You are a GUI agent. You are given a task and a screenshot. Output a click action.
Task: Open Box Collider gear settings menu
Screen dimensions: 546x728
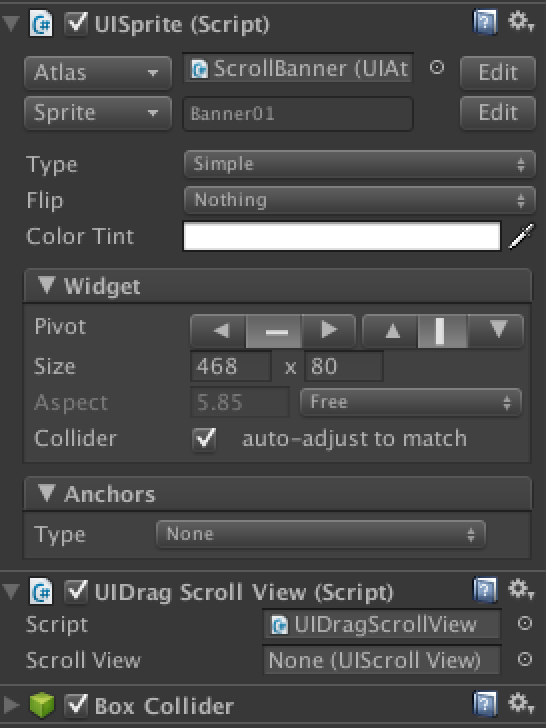(x=520, y=704)
